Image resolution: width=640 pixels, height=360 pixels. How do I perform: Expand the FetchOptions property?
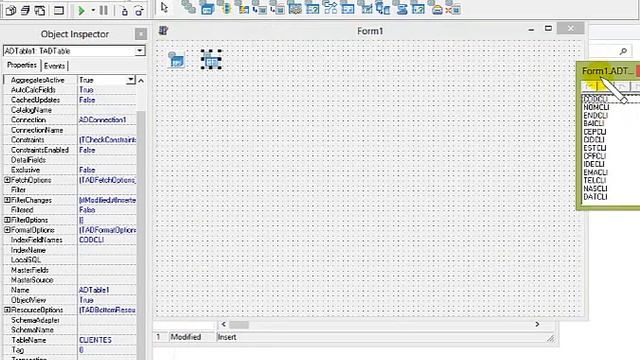click(7, 180)
